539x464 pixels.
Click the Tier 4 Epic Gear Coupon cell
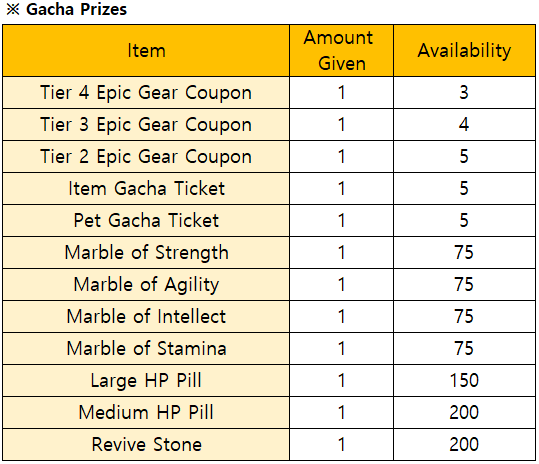[x=146, y=92]
